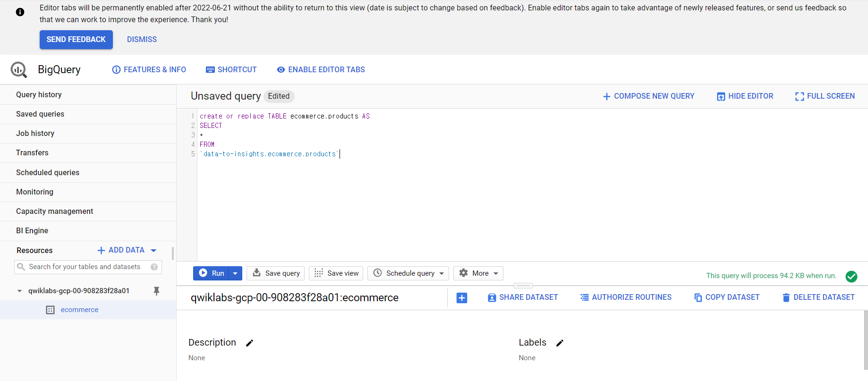The image size is (868, 381).
Task: Open the Monitoring page
Action: 88,192
